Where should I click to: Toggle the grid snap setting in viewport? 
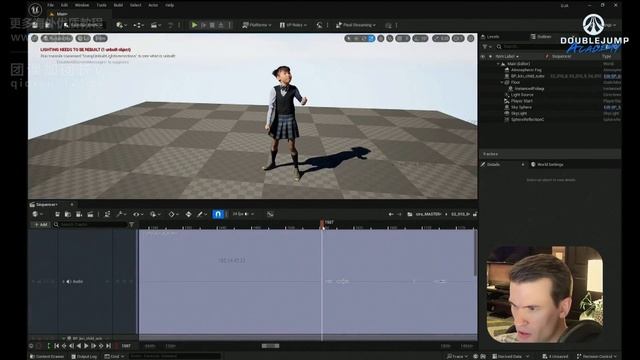click(x=402, y=38)
